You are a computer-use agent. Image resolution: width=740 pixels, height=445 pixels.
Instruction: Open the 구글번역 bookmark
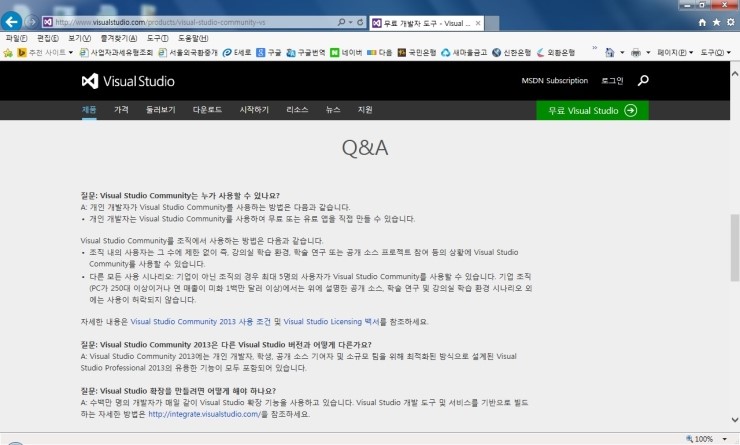pyautogui.click(x=306, y=52)
